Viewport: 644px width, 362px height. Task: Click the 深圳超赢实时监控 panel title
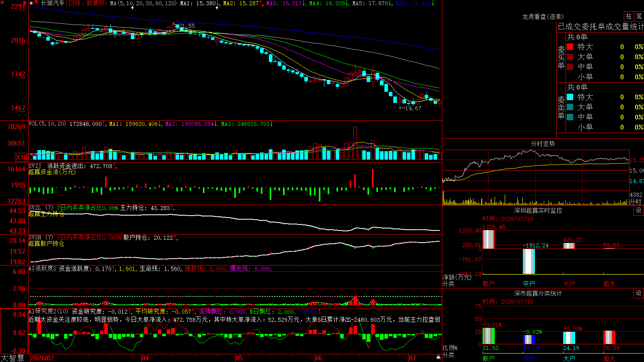pyautogui.click(x=538, y=210)
